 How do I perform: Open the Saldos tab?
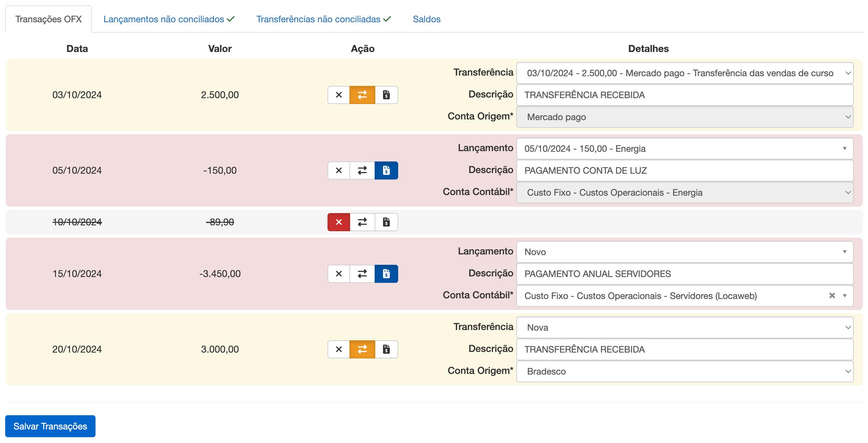coord(426,19)
